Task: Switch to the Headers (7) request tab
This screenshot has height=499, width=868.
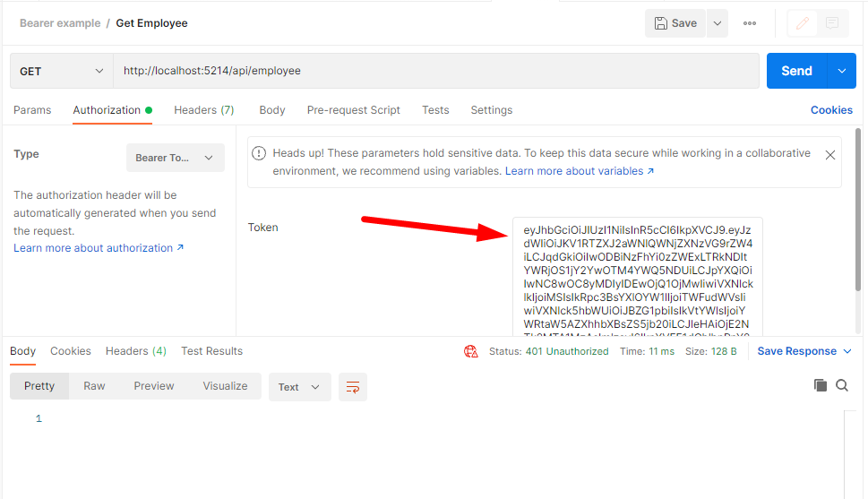Action: (x=203, y=110)
